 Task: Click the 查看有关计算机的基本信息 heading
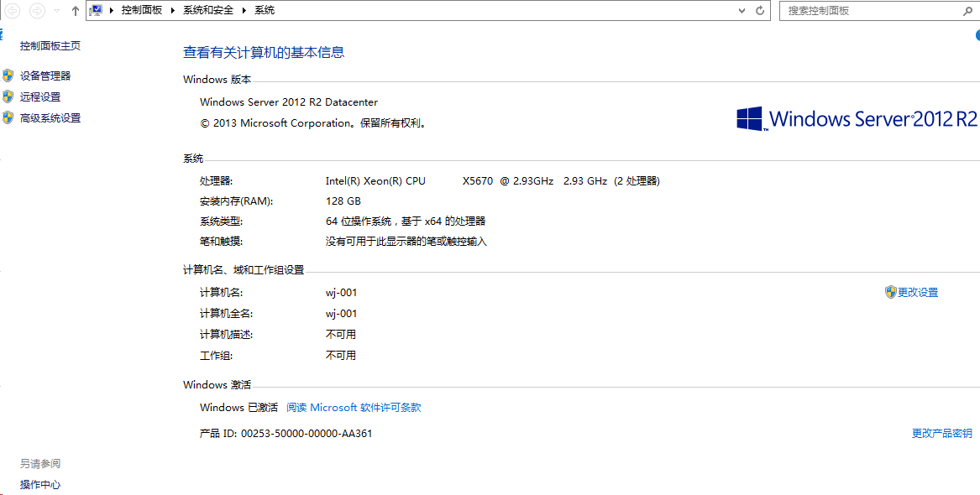click(x=264, y=52)
